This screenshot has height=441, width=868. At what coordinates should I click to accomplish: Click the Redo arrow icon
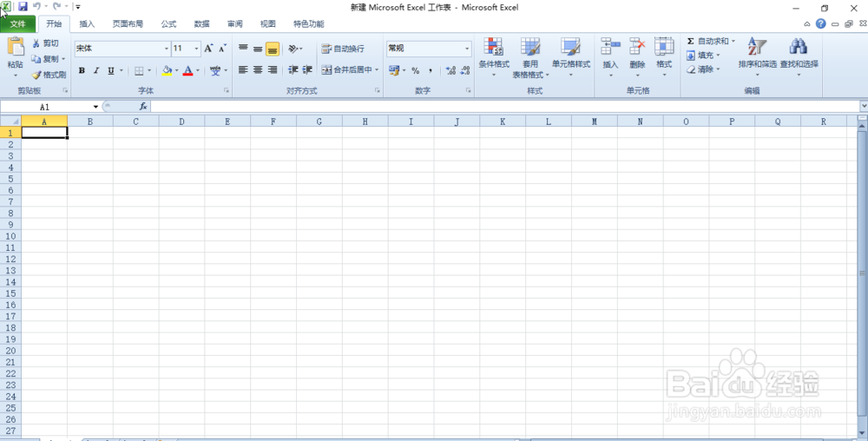(56, 7)
